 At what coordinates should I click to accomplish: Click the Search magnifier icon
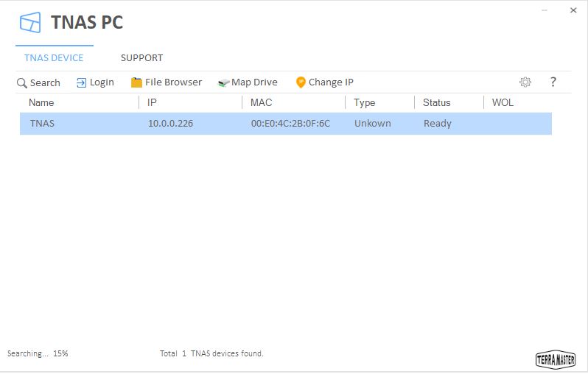point(22,82)
